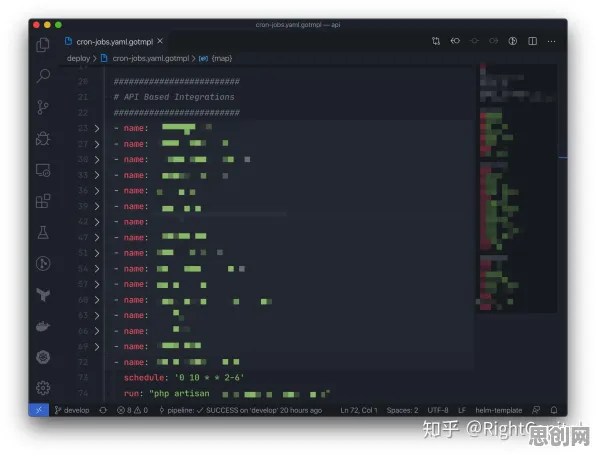Select the cron-jobs.yaml.gotmpl editor tab

(x=113, y=41)
